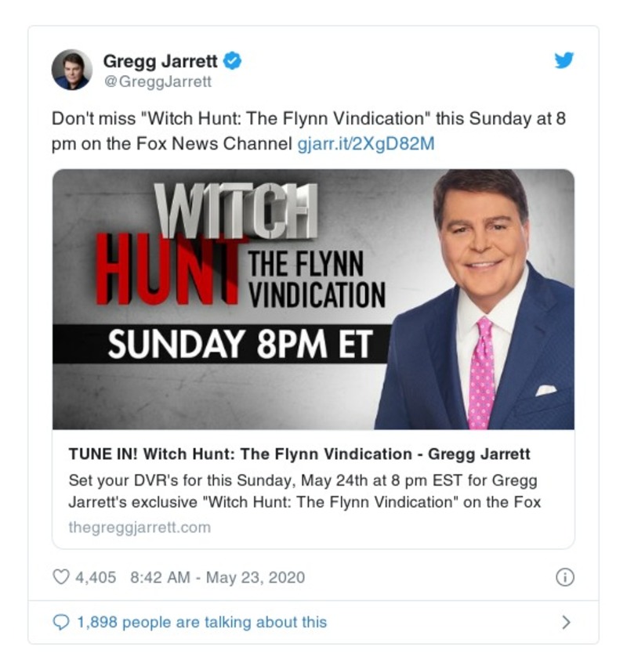The image size is (627, 672).
Task: Click the 4,405 likes count
Action: (96, 577)
